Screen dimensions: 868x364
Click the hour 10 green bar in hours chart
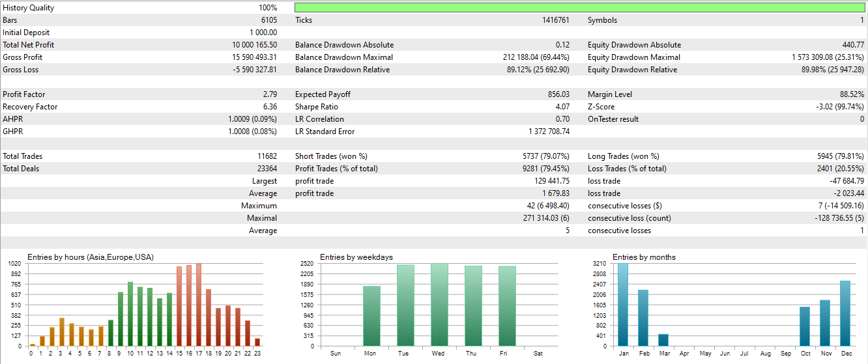[130, 314]
